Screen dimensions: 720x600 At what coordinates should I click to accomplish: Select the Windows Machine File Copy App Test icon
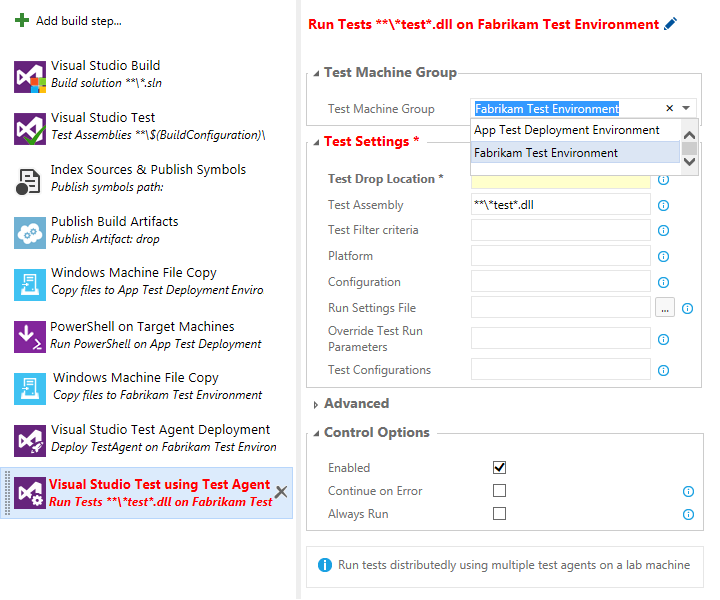pyautogui.click(x=30, y=285)
